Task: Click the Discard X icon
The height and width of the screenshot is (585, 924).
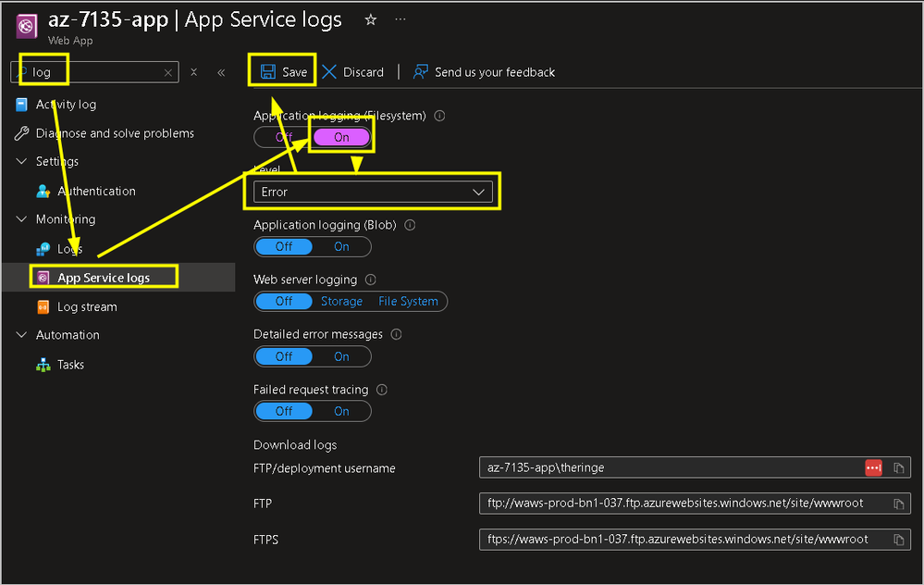Action: [x=329, y=72]
